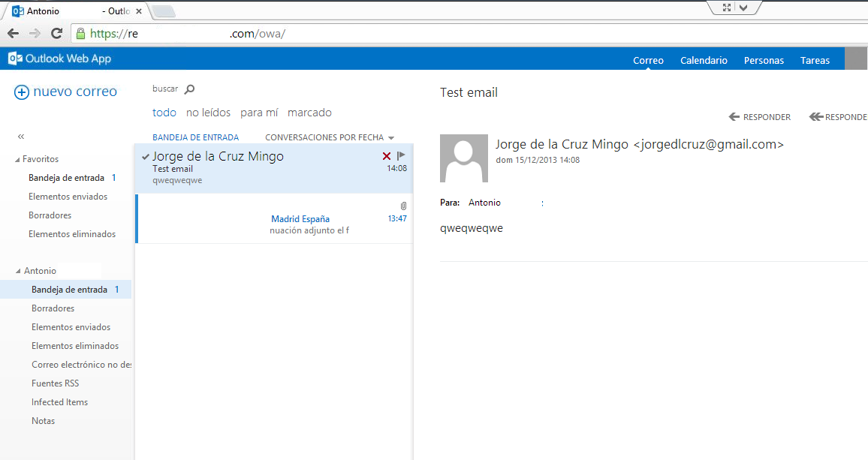Filter by 'para mí'
868x460 pixels.
(259, 113)
